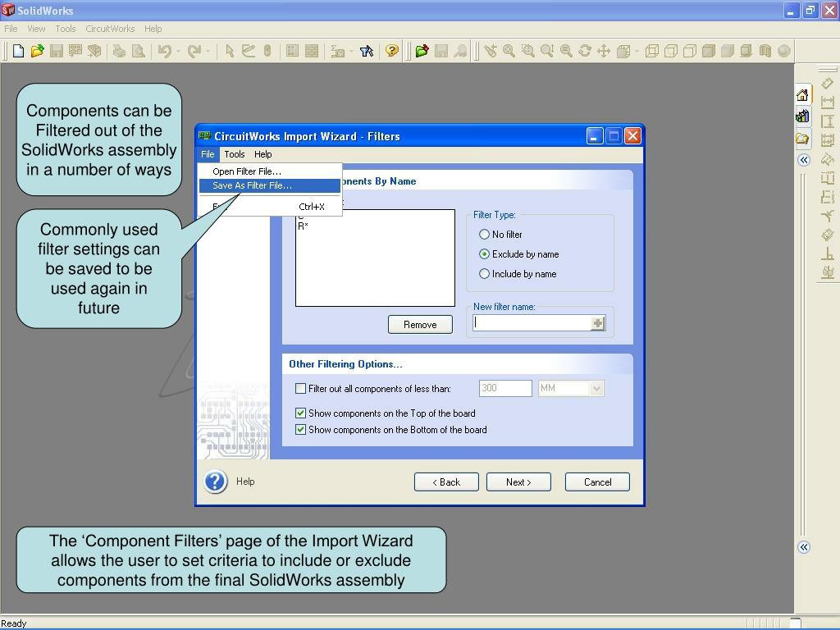Select the 'Exclude by name' radio button
This screenshot has height=630, width=840.
pyautogui.click(x=484, y=254)
